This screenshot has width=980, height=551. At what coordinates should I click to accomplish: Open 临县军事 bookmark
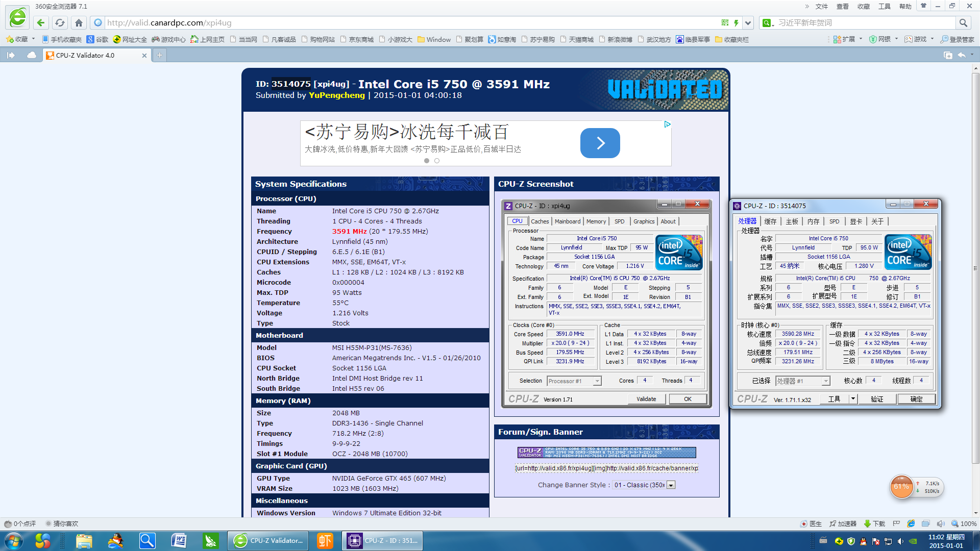click(693, 39)
